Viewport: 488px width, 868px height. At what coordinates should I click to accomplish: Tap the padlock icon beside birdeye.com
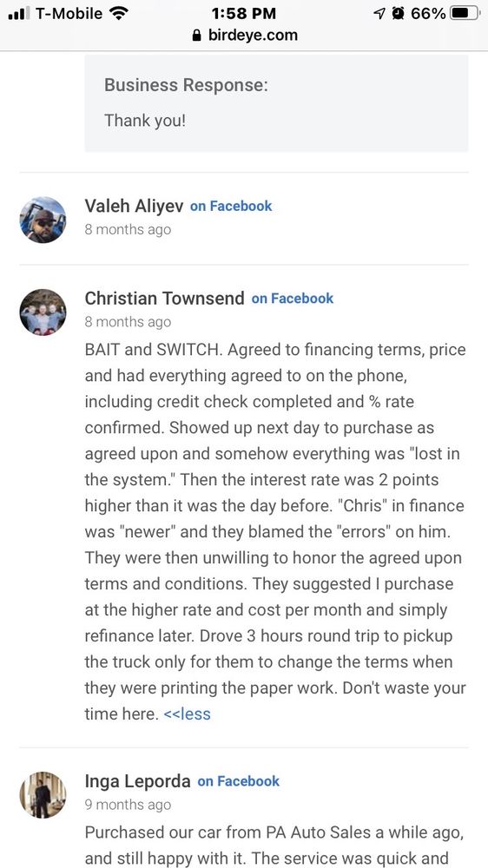(196, 36)
